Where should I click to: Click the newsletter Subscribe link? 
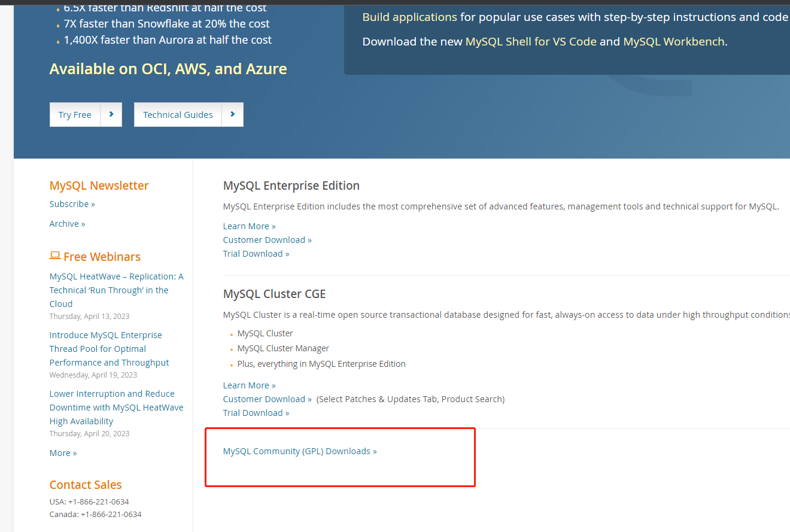click(x=72, y=204)
